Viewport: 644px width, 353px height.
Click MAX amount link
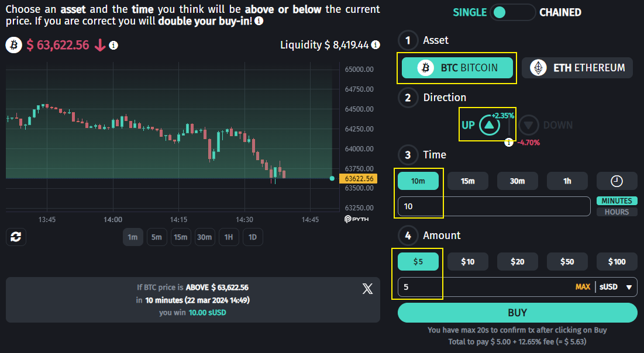click(x=583, y=287)
